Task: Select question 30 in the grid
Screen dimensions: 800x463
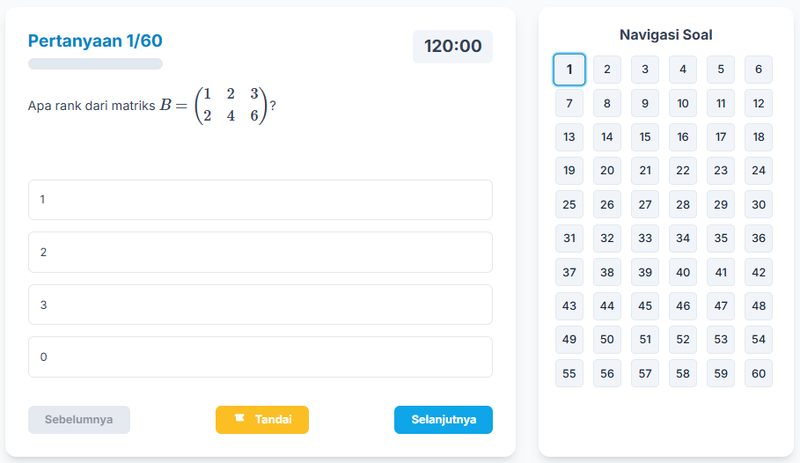Action: 758,205
